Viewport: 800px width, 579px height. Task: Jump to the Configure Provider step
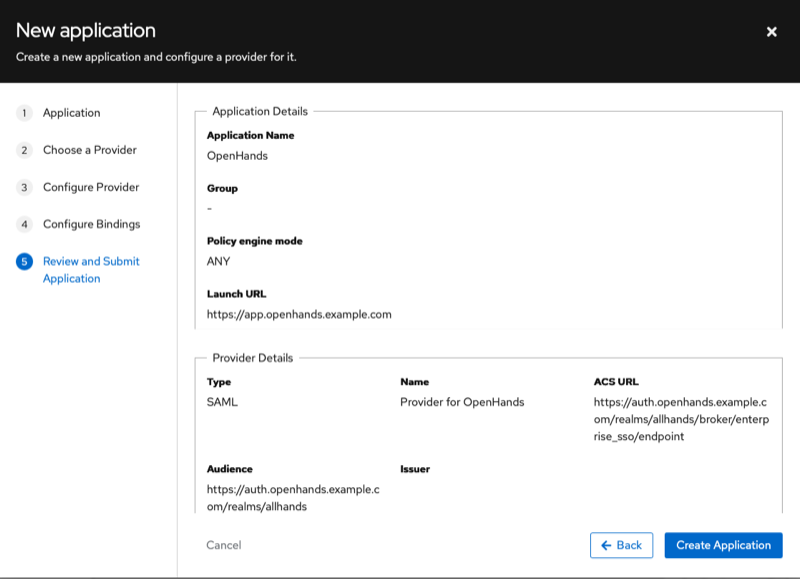point(91,187)
